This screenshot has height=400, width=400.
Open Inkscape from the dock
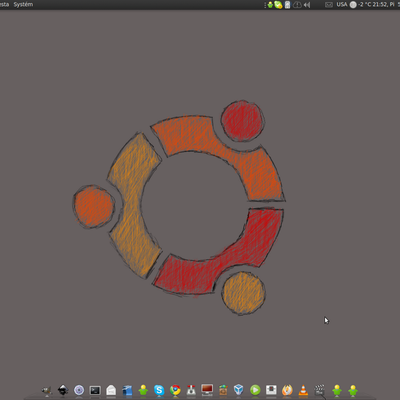click(x=63, y=390)
